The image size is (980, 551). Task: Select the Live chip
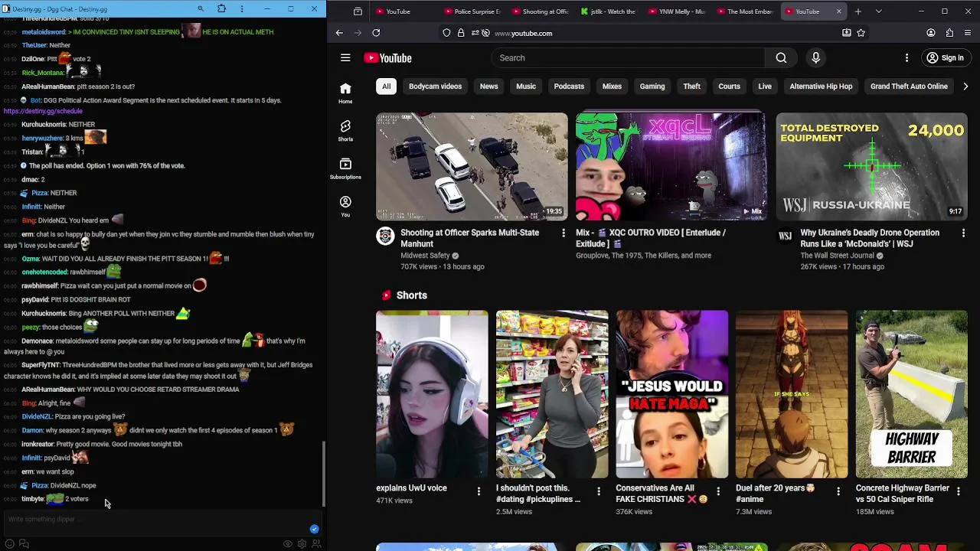click(x=765, y=86)
